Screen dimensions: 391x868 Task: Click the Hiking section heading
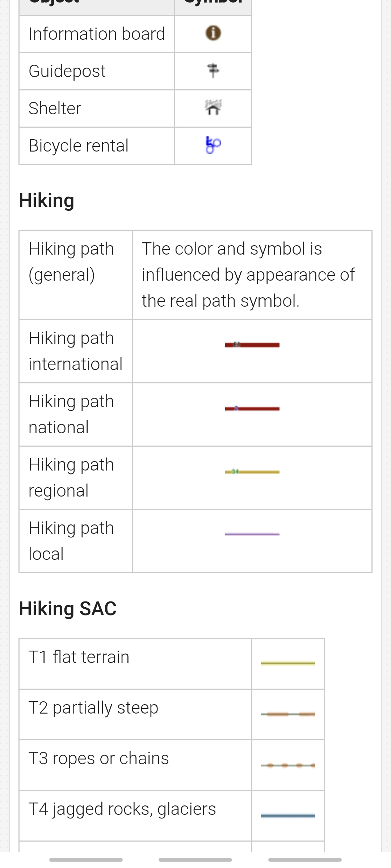pyautogui.click(x=47, y=200)
